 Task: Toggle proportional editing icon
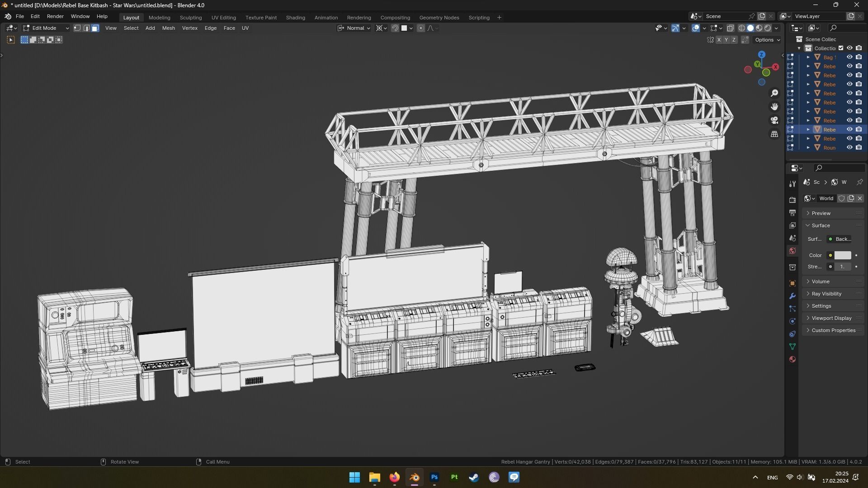click(x=420, y=28)
